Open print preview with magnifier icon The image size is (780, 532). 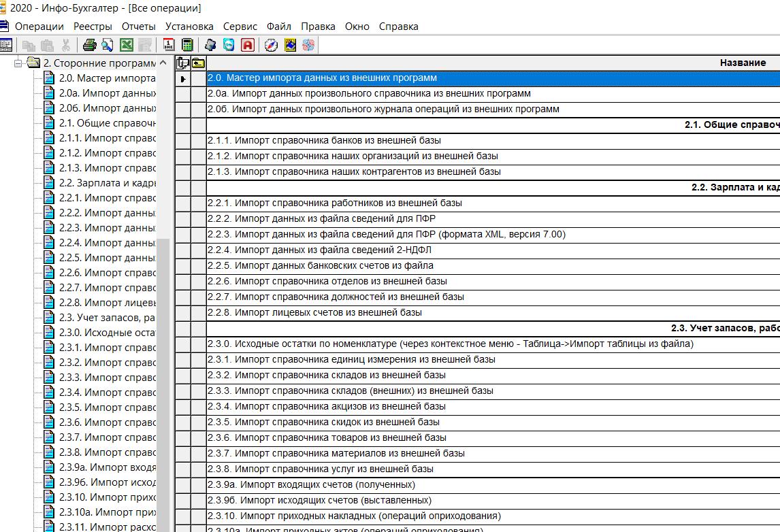(108, 46)
